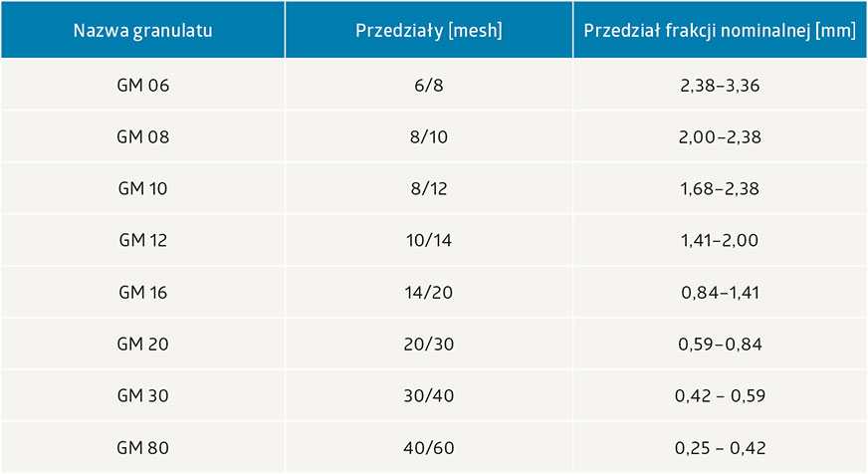
Task: Select the 6/8 mesh value
Action: [428, 86]
